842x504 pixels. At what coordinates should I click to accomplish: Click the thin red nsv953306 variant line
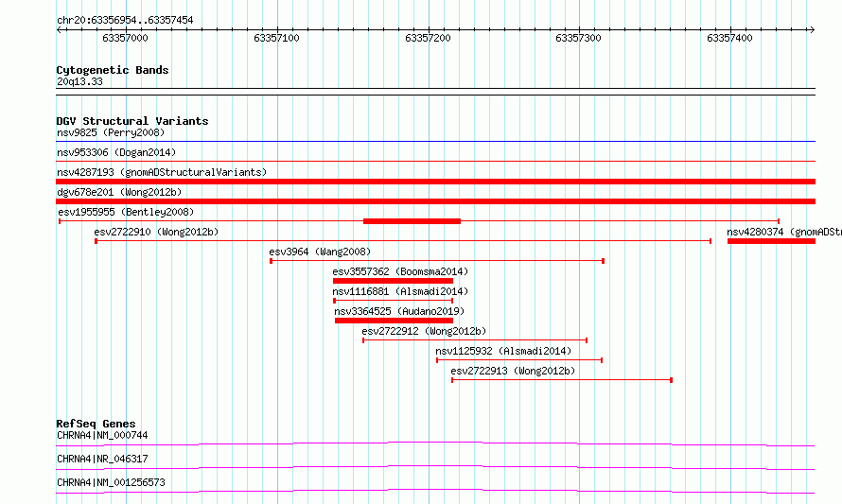435,161
